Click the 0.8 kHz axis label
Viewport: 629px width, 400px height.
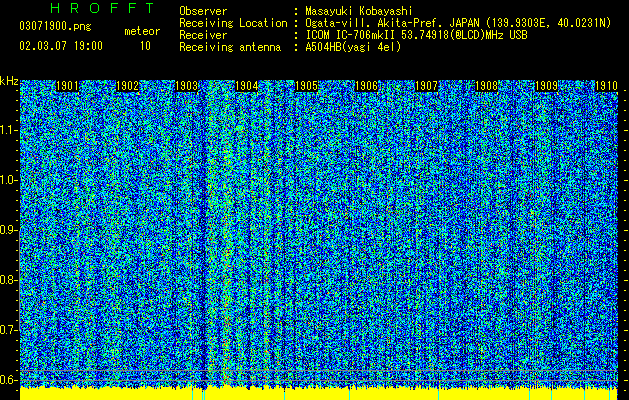[x=9, y=280]
